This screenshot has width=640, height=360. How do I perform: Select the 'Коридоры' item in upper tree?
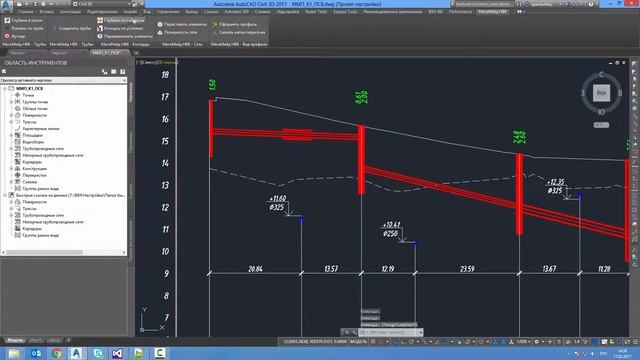pos(32,162)
